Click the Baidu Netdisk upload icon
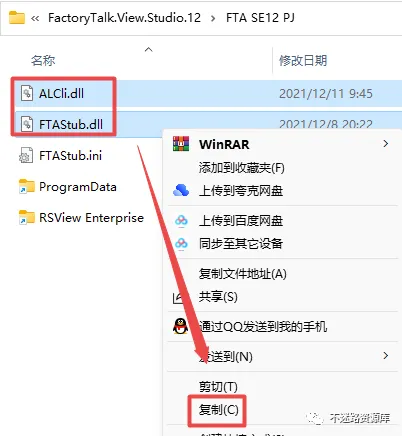This screenshot has height=436, width=402. tap(181, 221)
